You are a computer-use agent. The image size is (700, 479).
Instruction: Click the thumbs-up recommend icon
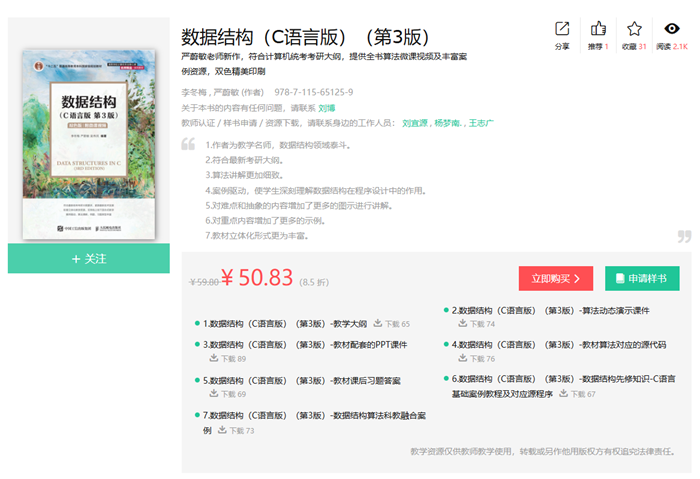coord(598,29)
